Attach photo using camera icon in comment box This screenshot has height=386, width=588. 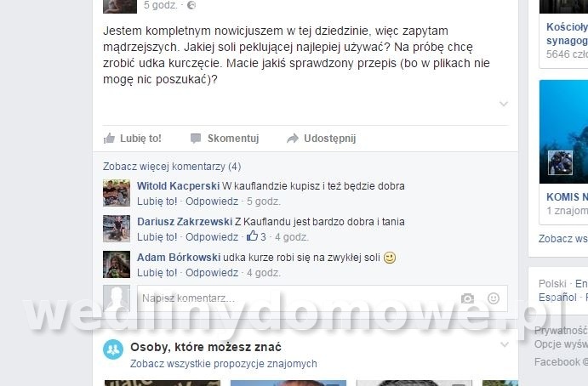click(x=467, y=298)
